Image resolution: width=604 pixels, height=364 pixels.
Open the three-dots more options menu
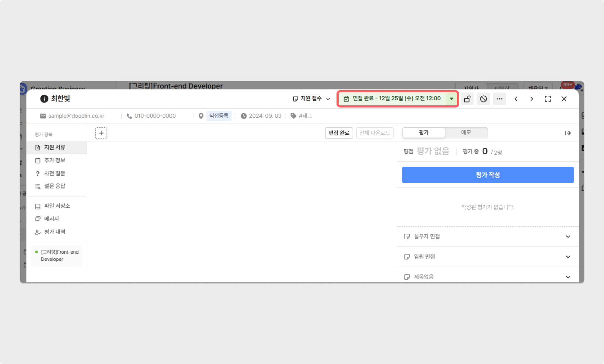pyautogui.click(x=499, y=99)
